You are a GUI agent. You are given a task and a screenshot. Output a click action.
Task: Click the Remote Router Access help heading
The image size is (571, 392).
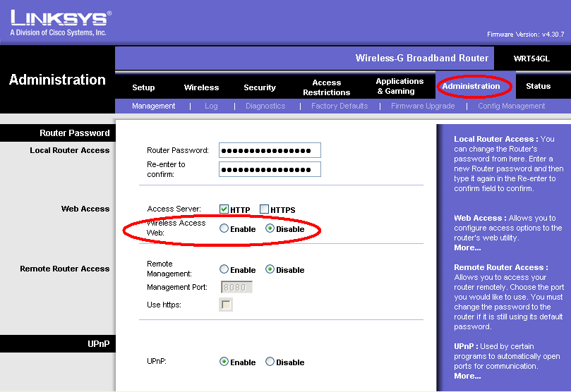500,267
